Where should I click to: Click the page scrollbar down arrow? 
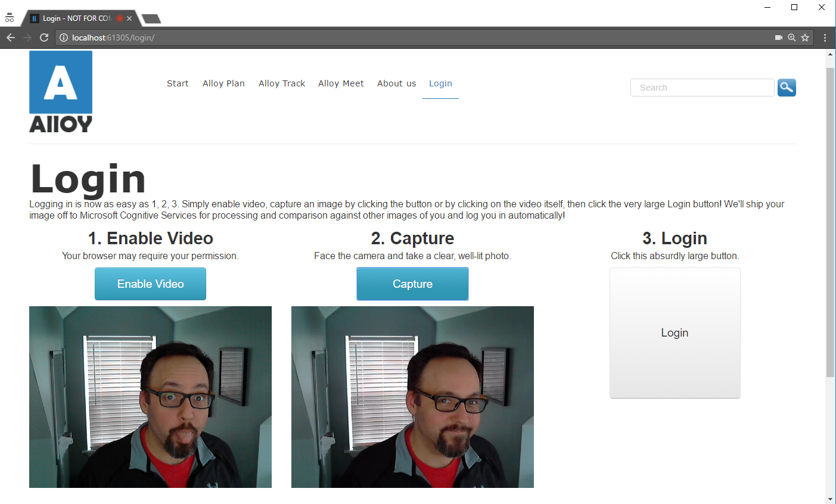pos(830,499)
